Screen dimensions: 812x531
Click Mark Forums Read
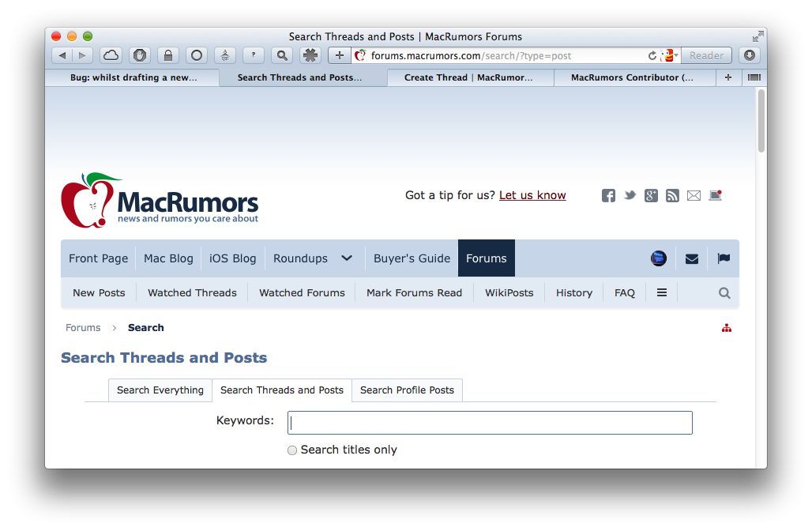414,292
